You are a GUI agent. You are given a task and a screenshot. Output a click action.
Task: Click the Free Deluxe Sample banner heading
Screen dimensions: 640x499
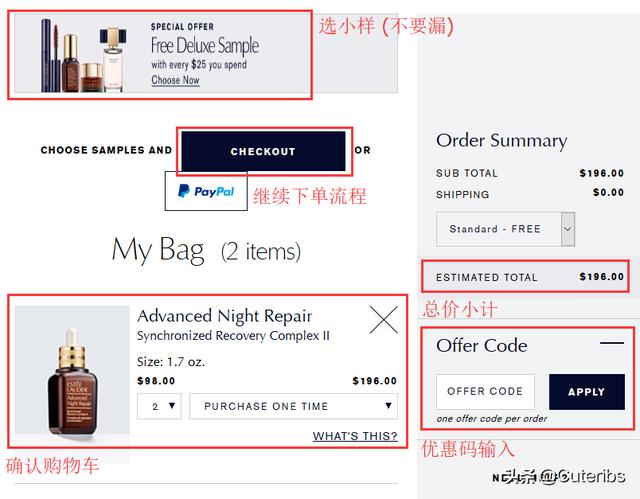(x=205, y=45)
